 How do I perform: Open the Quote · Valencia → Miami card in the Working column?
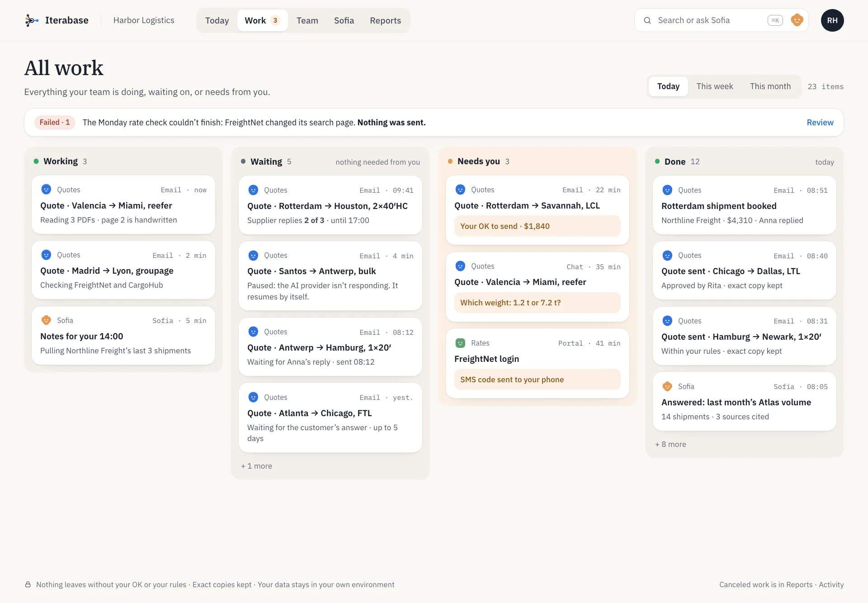point(123,204)
